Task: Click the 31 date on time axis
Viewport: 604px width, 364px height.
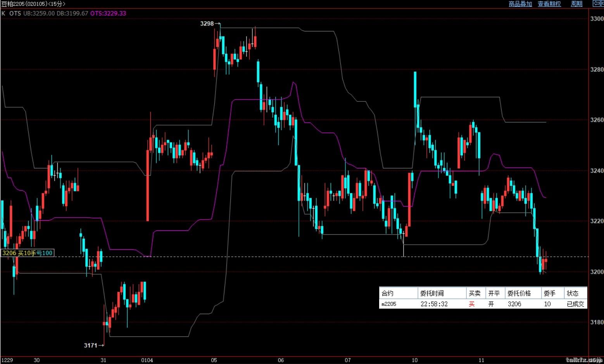Action: pyautogui.click(x=103, y=360)
